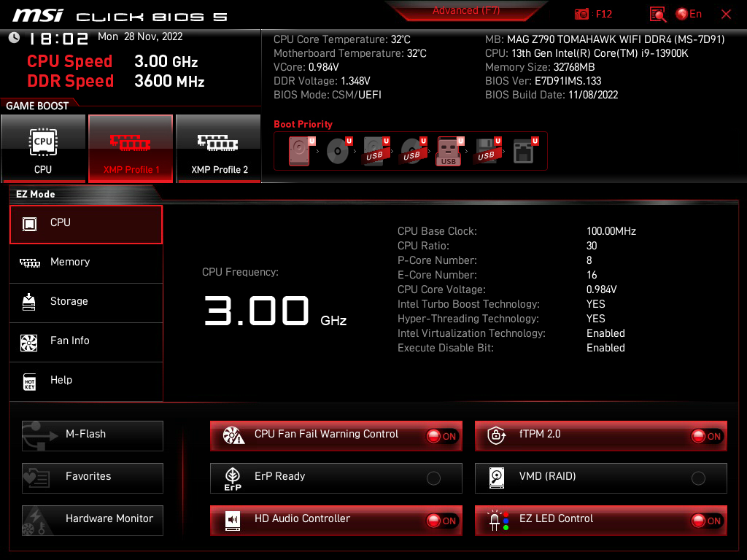Toggle the Game Boost CPU button

pyautogui.click(x=43, y=148)
